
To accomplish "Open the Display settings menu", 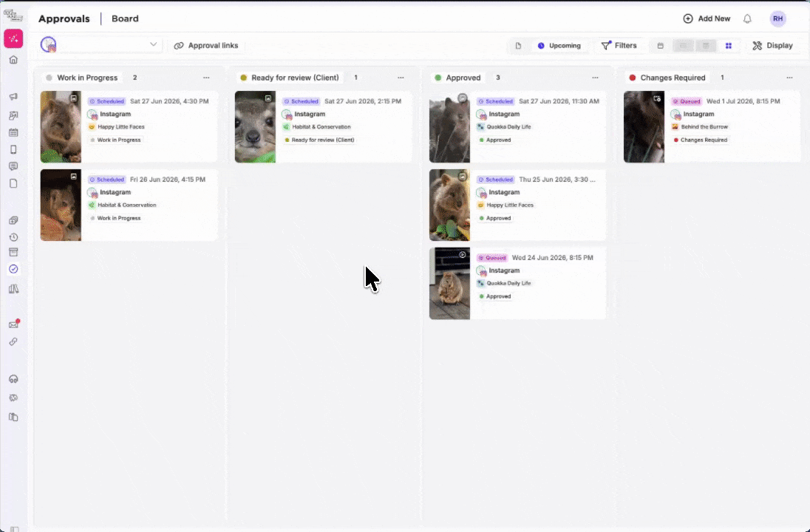I will click(x=772, y=46).
